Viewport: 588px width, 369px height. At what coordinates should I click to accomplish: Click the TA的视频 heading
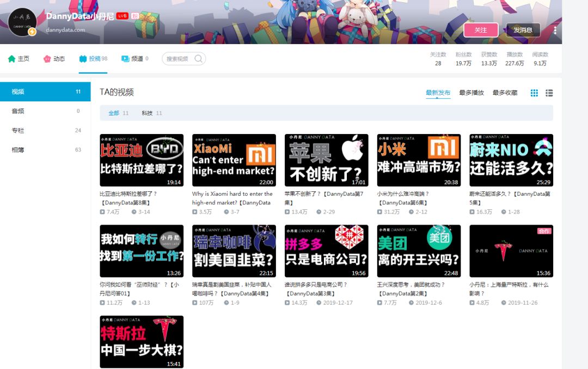pos(117,92)
